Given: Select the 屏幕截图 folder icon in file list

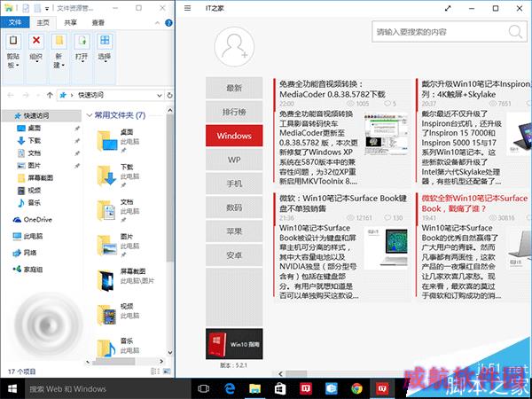Looking at the screenshot, I should pos(106,280).
